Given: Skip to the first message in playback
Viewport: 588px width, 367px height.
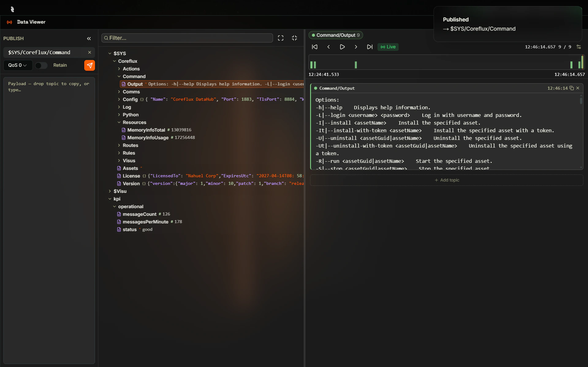Looking at the screenshot, I should coord(314,47).
